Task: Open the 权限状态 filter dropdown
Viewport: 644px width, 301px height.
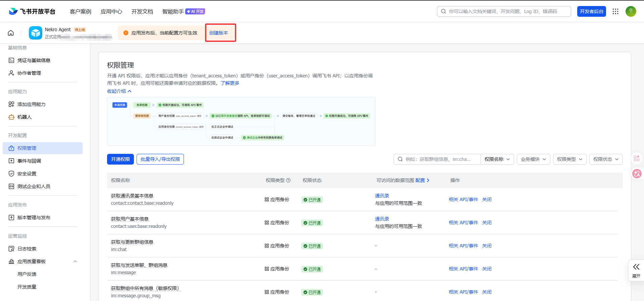Action: (606, 159)
